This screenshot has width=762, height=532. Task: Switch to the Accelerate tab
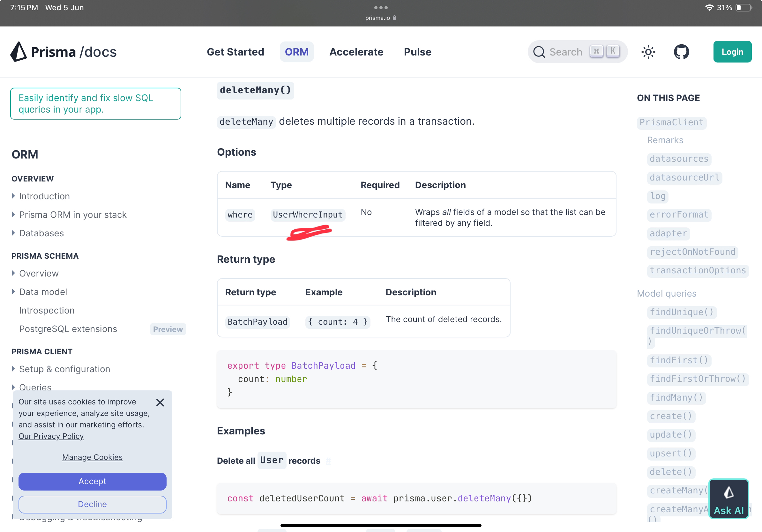(x=356, y=52)
